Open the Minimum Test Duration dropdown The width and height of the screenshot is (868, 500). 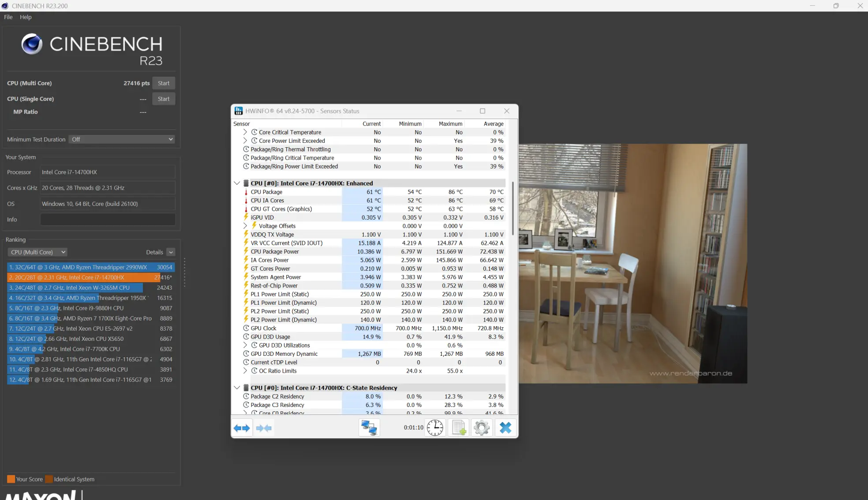click(x=122, y=139)
